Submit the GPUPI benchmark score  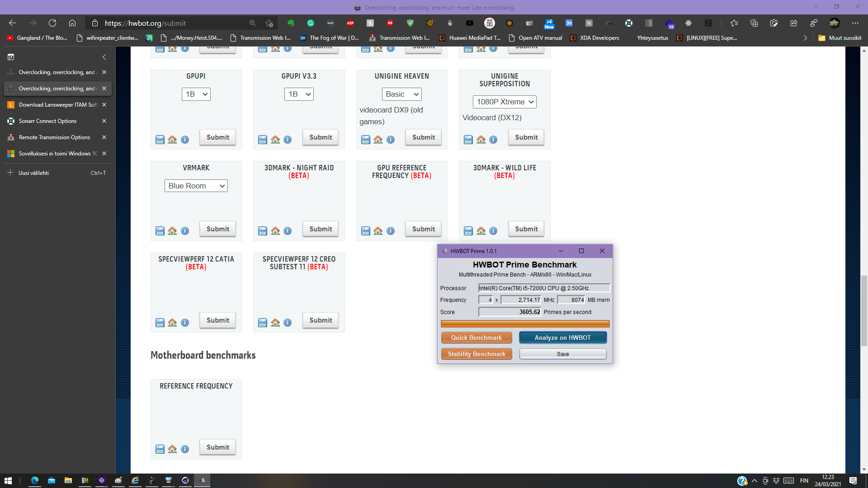pyautogui.click(x=217, y=137)
